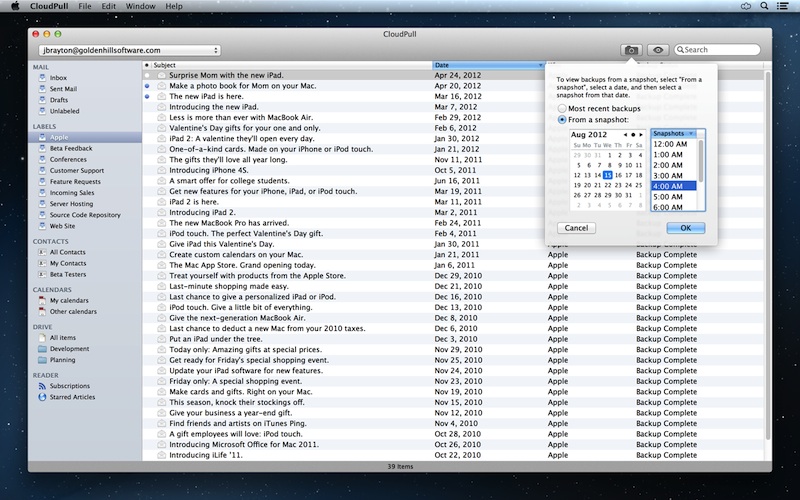
Task: Open the Window menu in menu bar
Action: (x=140, y=6)
